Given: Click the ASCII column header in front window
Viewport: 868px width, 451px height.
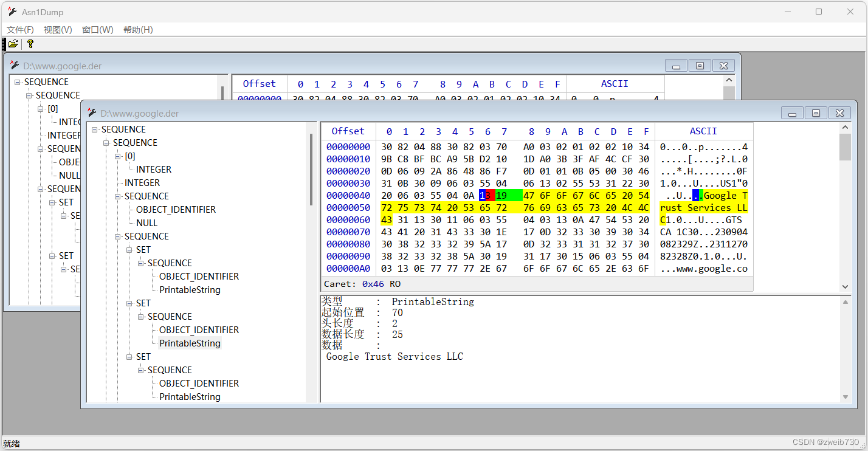Looking at the screenshot, I should coord(704,131).
